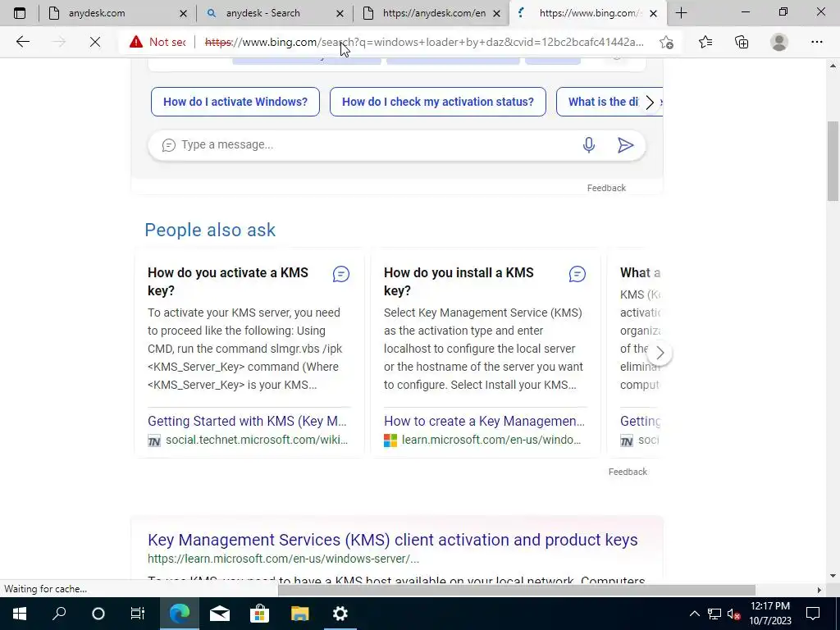The width and height of the screenshot is (840, 630).
Task: Click the vertical scrollbar thumb
Action: [x=833, y=161]
